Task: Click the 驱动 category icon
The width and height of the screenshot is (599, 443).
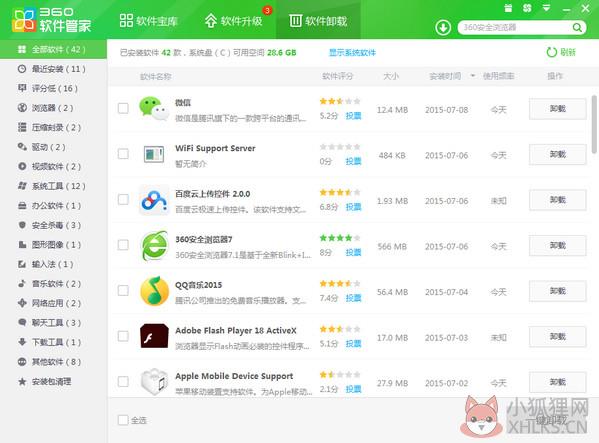Action: click(x=22, y=147)
